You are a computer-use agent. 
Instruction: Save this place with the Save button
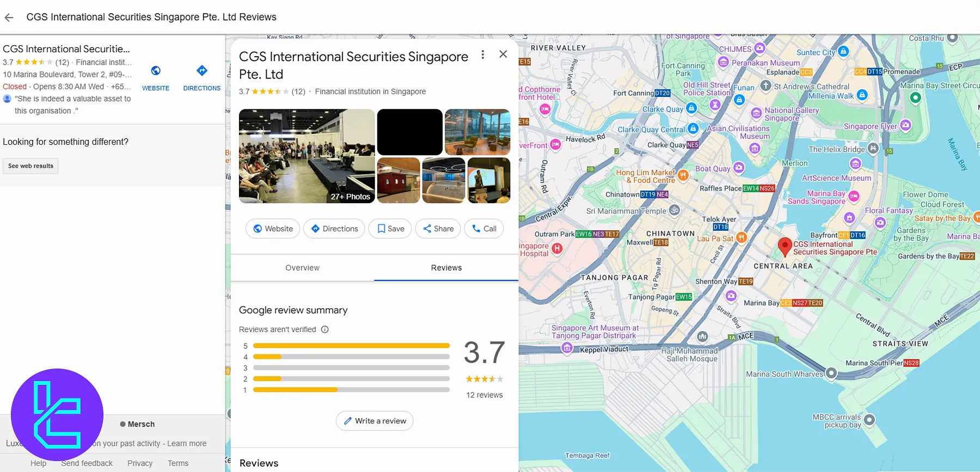pos(390,229)
